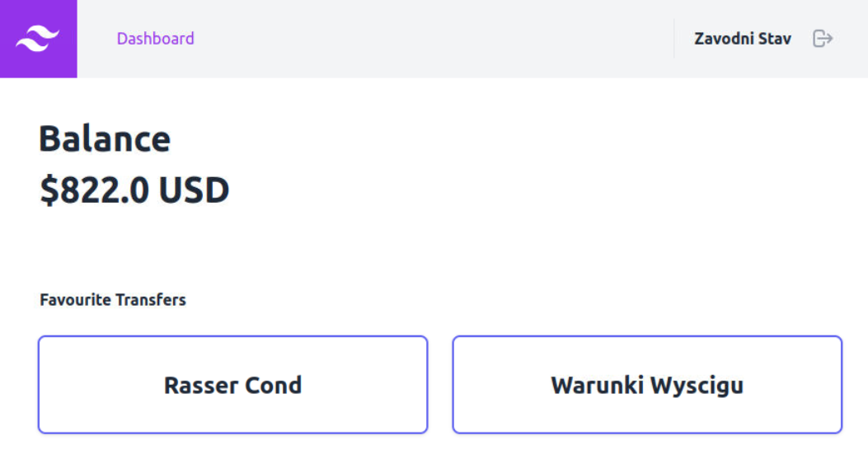Select the Rasser Cond favourite transfer
This screenshot has height=468, width=868.
click(232, 384)
